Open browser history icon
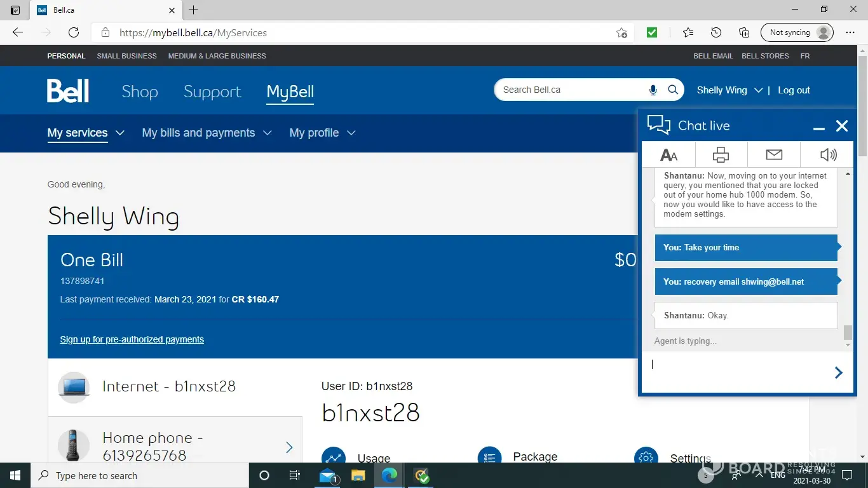Image resolution: width=868 pixels, height=488 pixels. 716,32
